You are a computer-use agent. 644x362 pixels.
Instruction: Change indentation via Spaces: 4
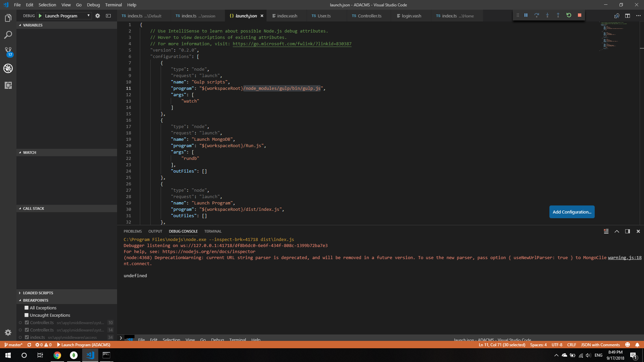click(x=538, y=345)
